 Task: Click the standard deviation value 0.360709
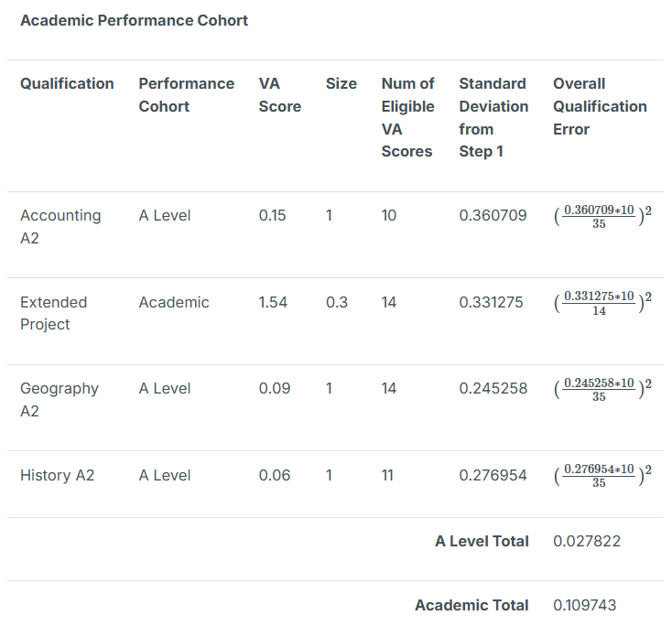[x=493, y=216]
